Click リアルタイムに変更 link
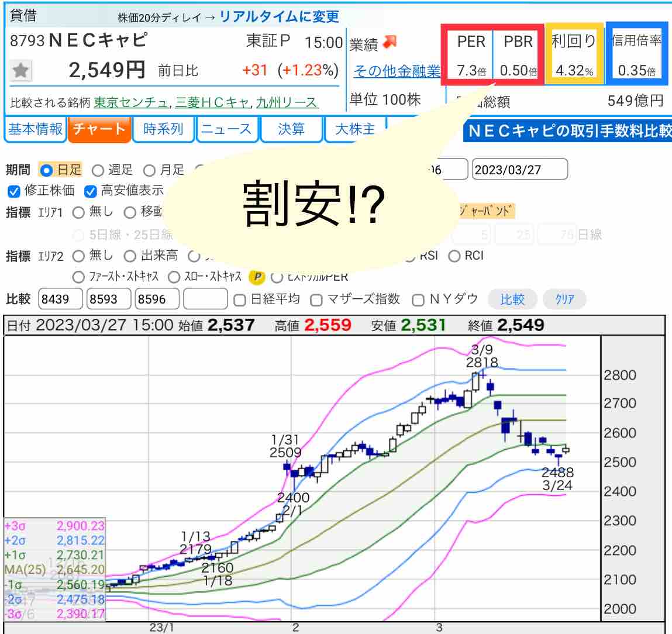672x634 pixels. point(279,17)
